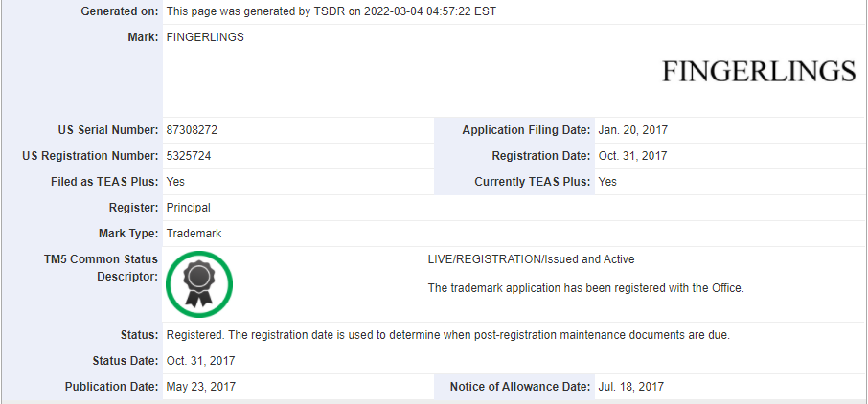Click the Status description sentence

pyautogui.click(x=448, y=335)
